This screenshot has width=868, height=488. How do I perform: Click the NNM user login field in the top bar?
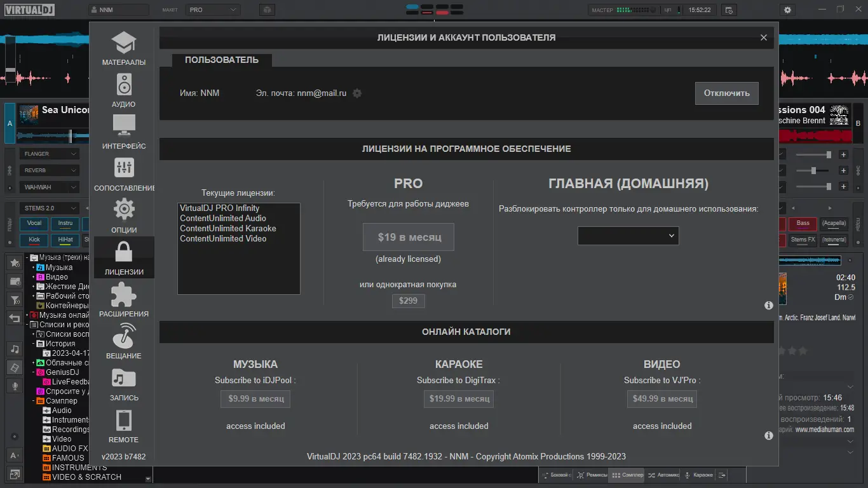coord(119,10)
